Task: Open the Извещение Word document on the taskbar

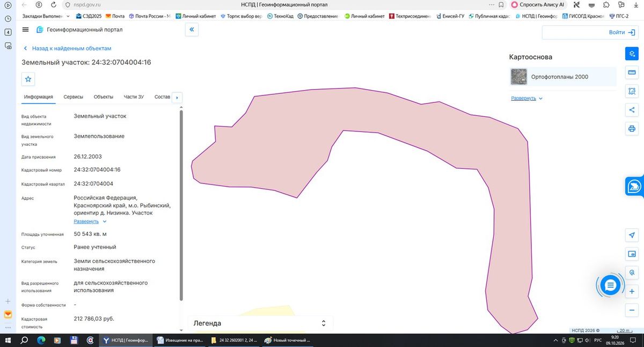Action: click(x=180, y=340)
